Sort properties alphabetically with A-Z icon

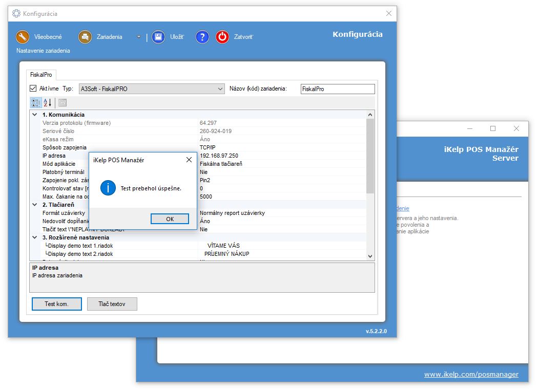[x=47, y=102]
